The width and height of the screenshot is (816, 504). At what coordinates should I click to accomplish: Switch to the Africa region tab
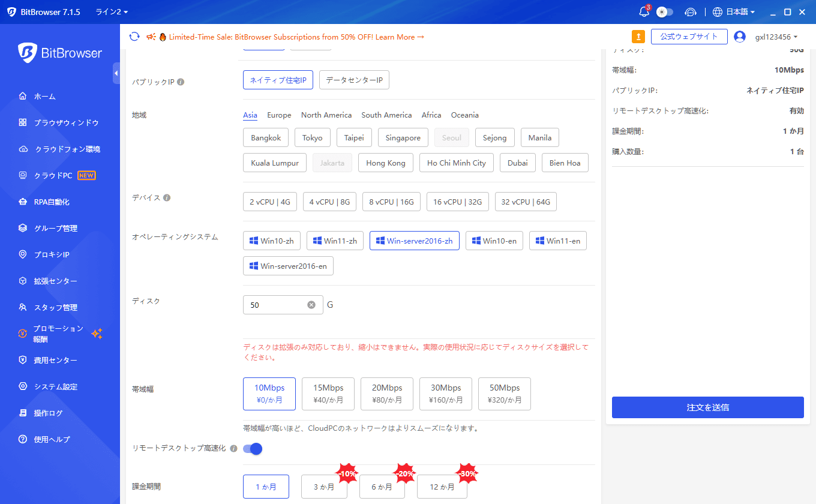[431, 115]
